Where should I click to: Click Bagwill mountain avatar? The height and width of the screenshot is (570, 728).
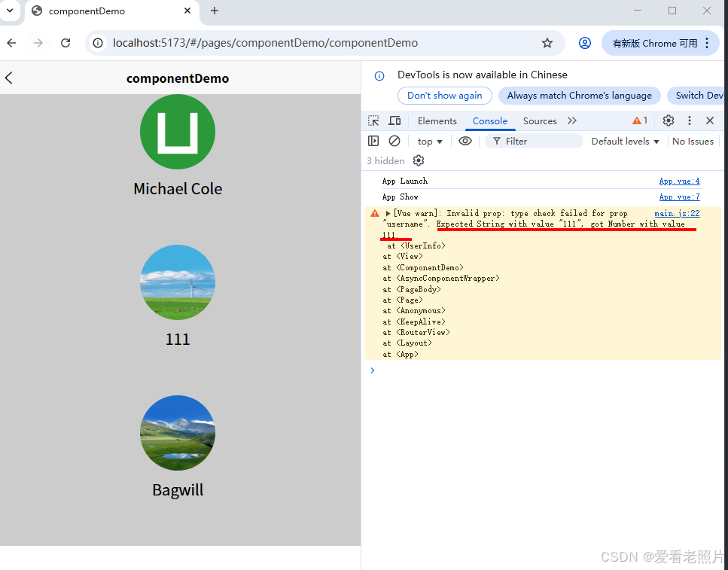(x=178, y=433)
